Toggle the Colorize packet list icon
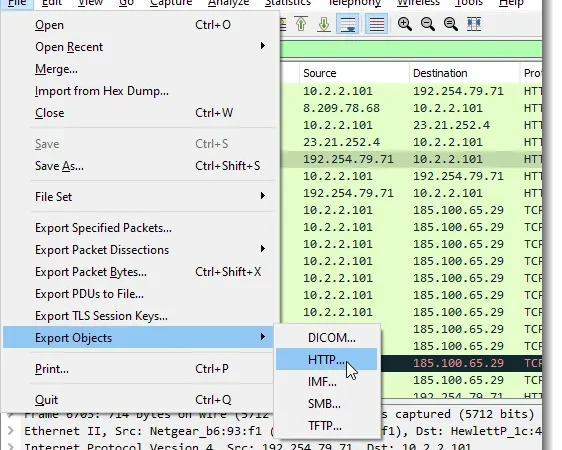Image resolution: width=562 pixels, height=450 pixels. coord(376,24)
